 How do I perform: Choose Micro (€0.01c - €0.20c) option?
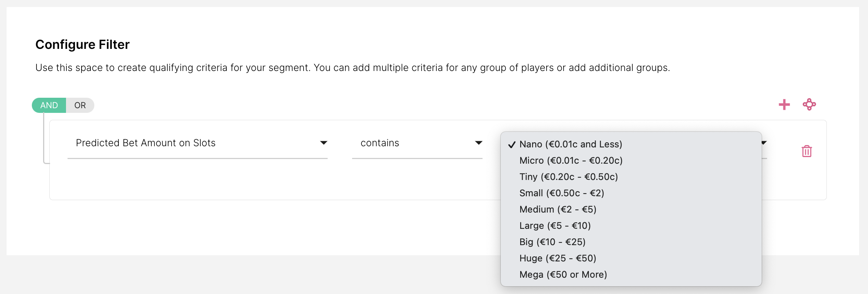(571, 161)
